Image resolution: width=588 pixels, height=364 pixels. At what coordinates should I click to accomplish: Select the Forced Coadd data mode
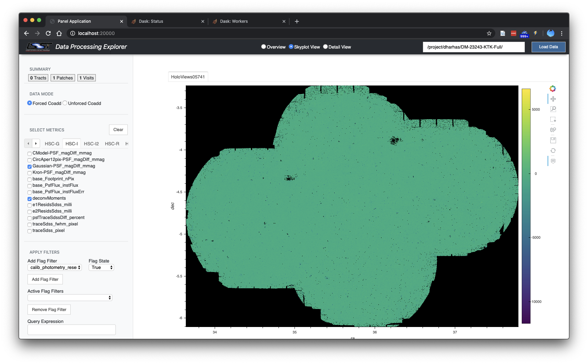pos(30,103)
